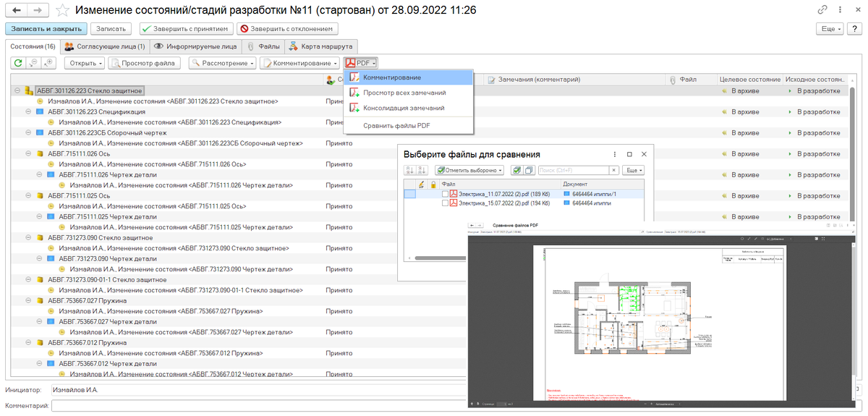Image resolution: width=868 pixels, height=416 pixels.
Task: Collapse all tree groups with the minus icon
Action: click(x=33, y=63)
